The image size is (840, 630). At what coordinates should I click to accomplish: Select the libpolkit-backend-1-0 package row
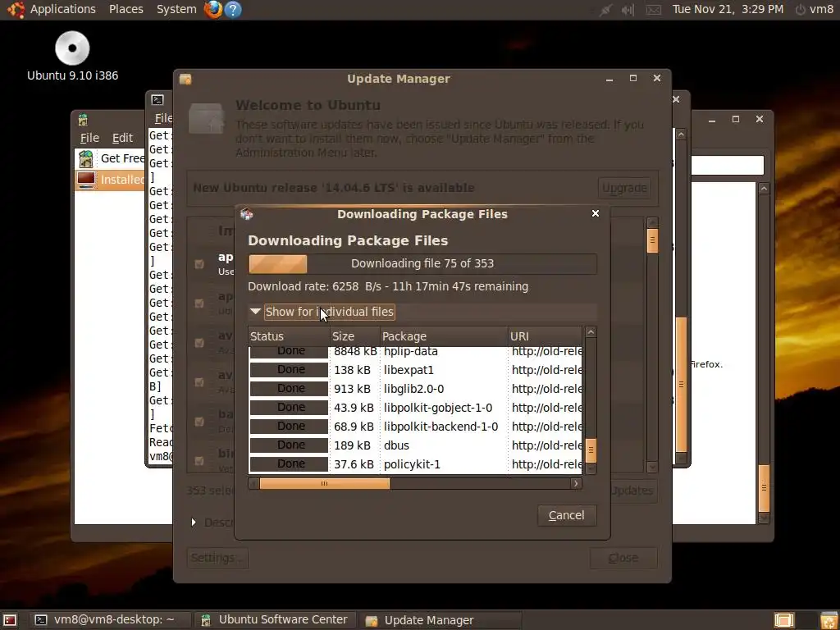click(415, 427)
